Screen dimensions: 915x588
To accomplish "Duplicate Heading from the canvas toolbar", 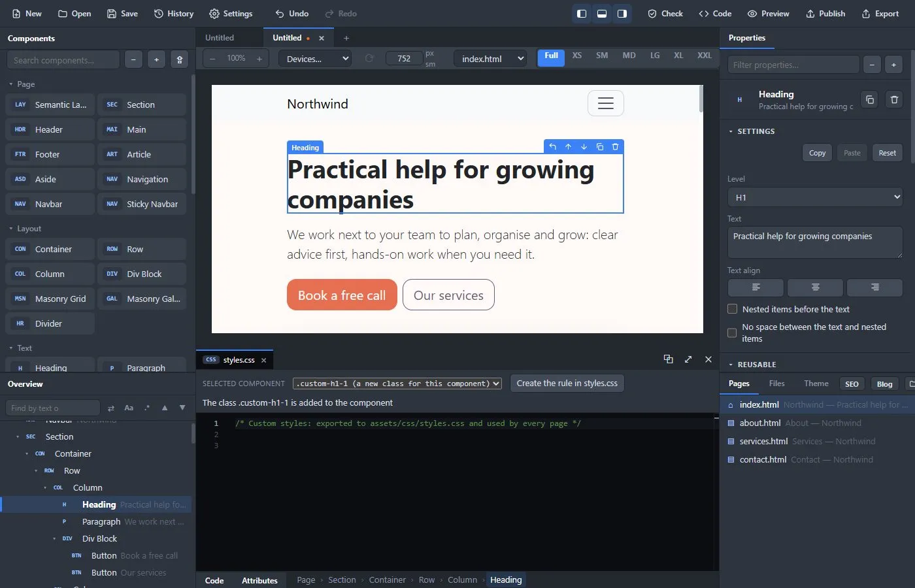I will (x=599, y=147).
